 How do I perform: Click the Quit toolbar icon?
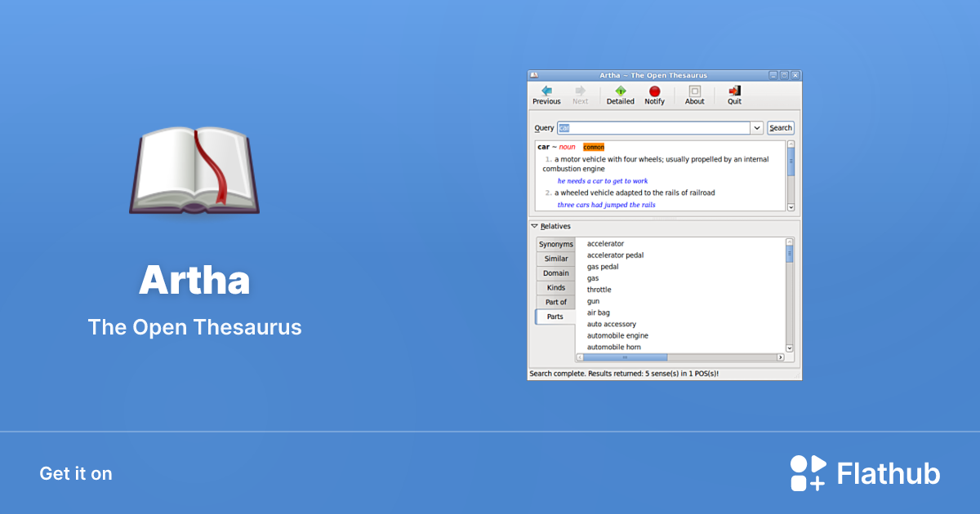[733, 91]
